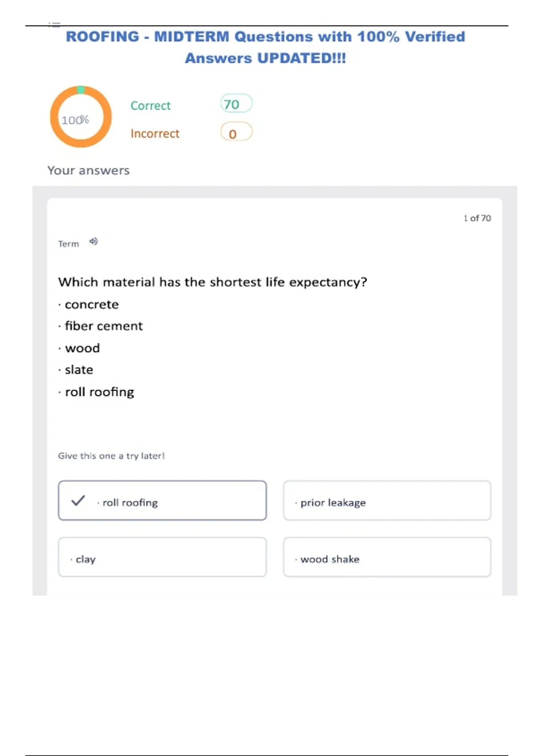Screen dimensions: 534x756
Task: Click Give this one a try later text
Action: click(x=111, y=456)
